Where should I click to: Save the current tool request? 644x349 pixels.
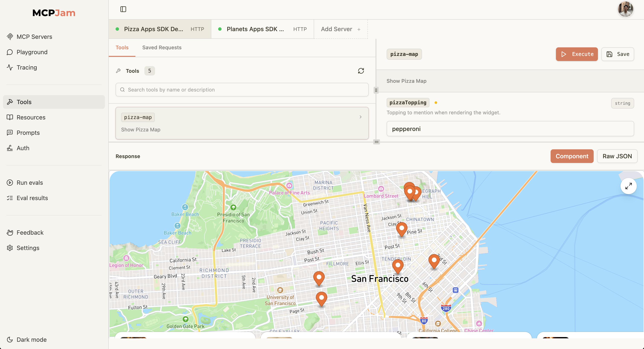pyautogui.click(x=617, y=54)
